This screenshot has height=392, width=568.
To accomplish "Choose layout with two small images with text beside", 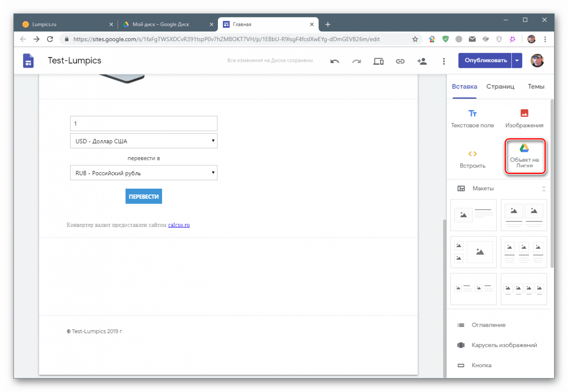I will point(473,289).
